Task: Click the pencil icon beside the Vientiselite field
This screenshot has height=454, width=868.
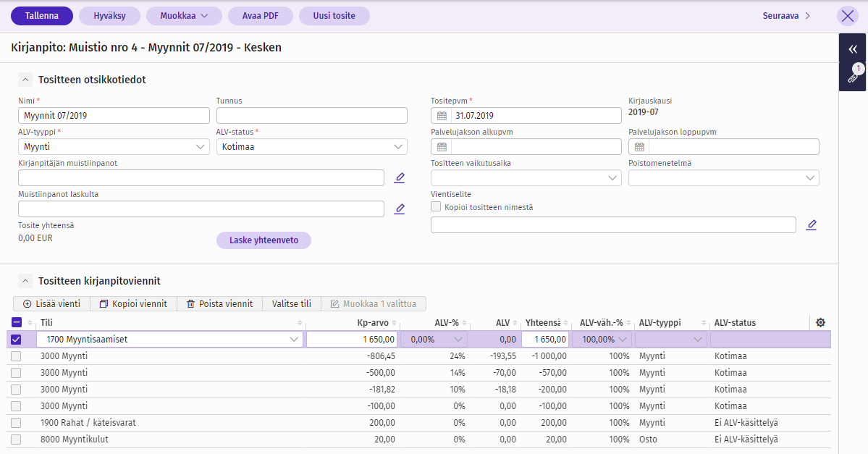Action: point(811,224)
